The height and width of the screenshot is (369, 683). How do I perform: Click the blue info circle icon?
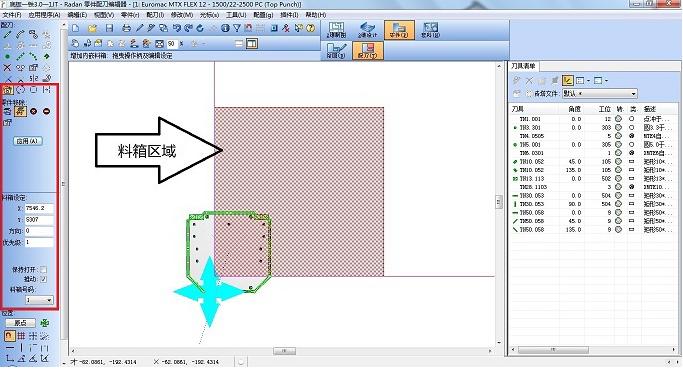tap(225, 28)
